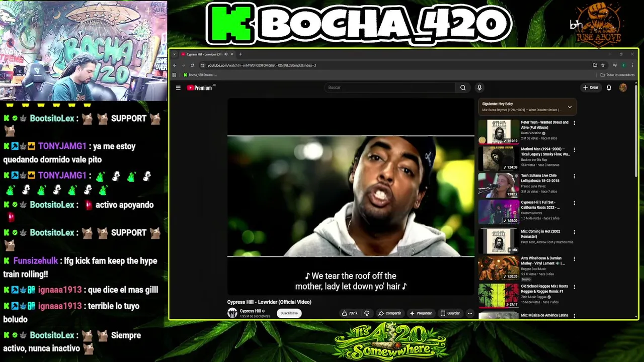The width and height of the screenshot is (644, 362).
Task: Open the Crear create menu
Action: click(x=591, y=87)
